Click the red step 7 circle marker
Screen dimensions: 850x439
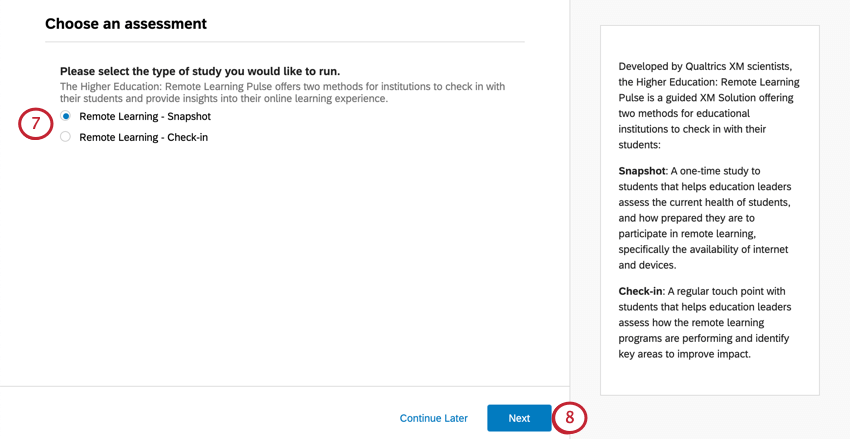(35, 124)
